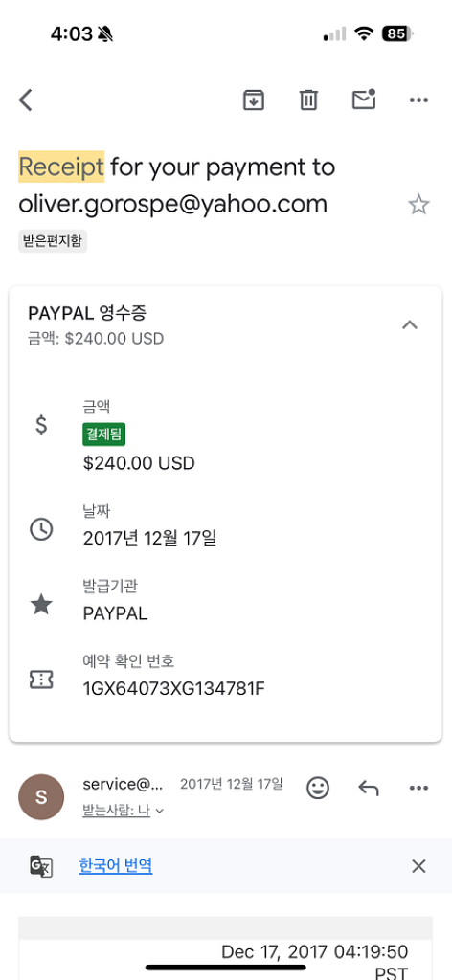The image size is (452, 980).
Task: Mark email as unread with envelope icon
Action: (x=364, y=100)
